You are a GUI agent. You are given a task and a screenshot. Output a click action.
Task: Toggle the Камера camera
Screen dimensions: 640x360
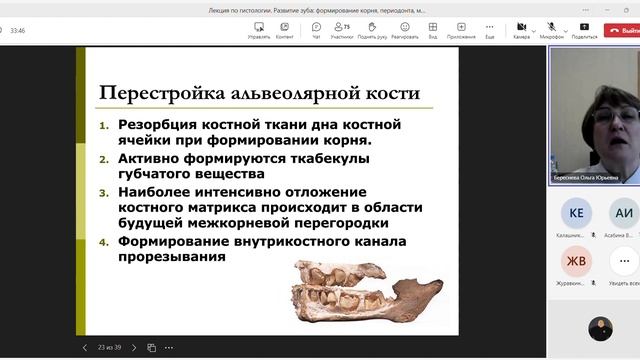tap(521, 30)
